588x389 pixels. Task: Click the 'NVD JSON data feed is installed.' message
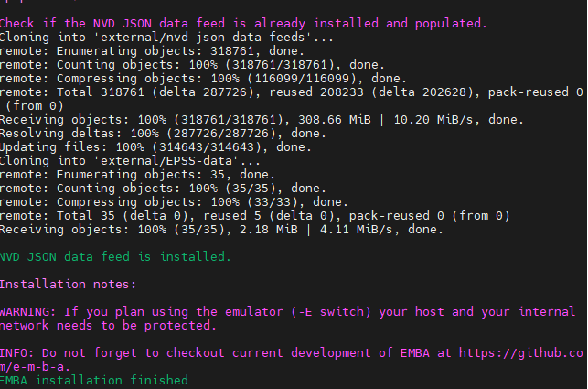pyautogui.click(x=115, y=257)
